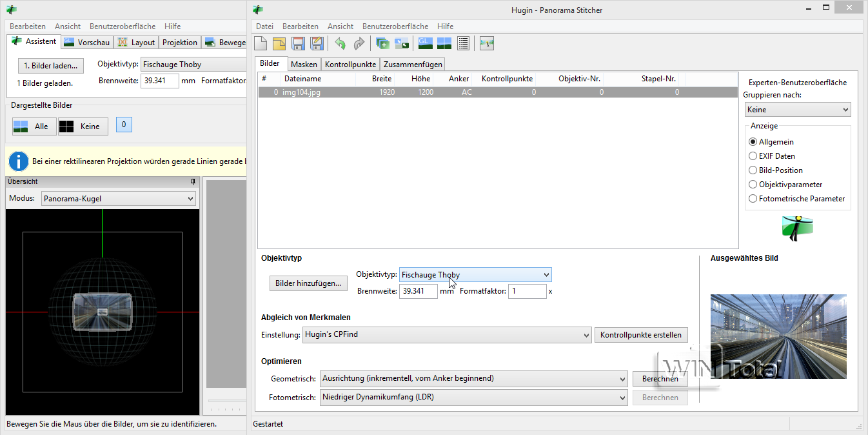Open the Panorama-Kugel mode dropdown

pyautogui.click(x=119, y=199)
